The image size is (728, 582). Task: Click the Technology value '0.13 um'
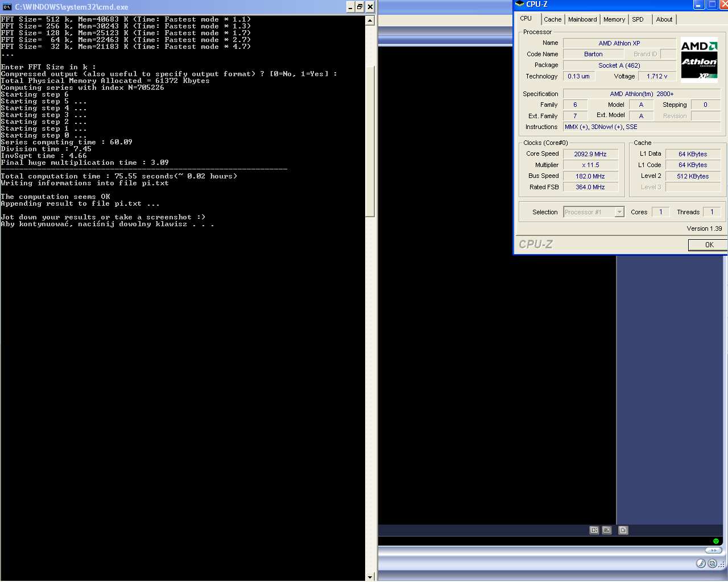click(578, 76)
